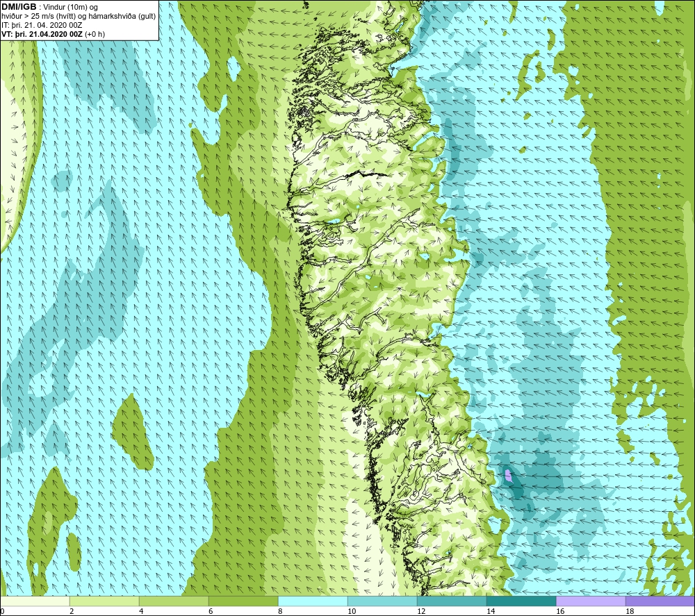Click the '(+0 h)' forecast offset text
The width and height of the screenshot is (695, 616).
click(95, 34)
